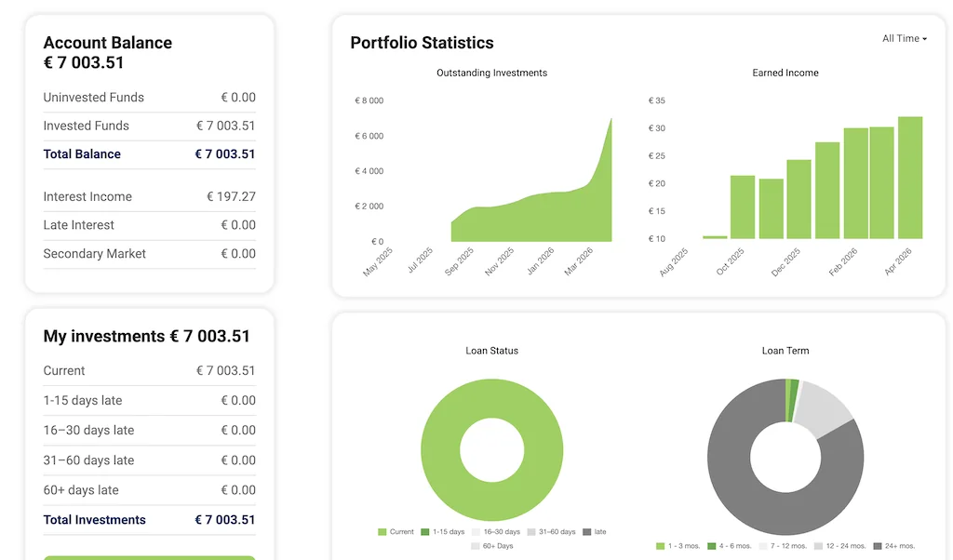Toggle the Current legend item in Loan Status

point(396,532)
